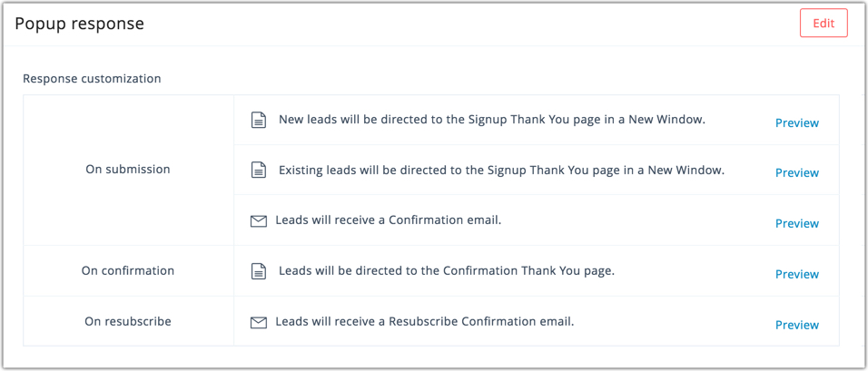
Task: Click the Response customization section label
Action: click(x=92, y=79)
